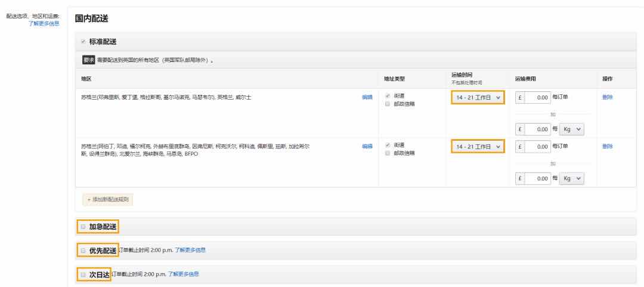
Task: Click 编辑 link for first region row
Action: click(367, 97)
